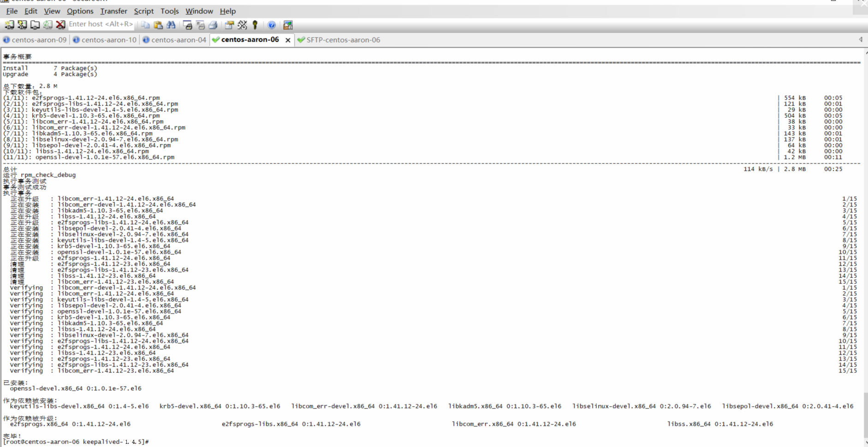Click '(9/11): libsepol-devel-2.0.41-4' download line

87,146
